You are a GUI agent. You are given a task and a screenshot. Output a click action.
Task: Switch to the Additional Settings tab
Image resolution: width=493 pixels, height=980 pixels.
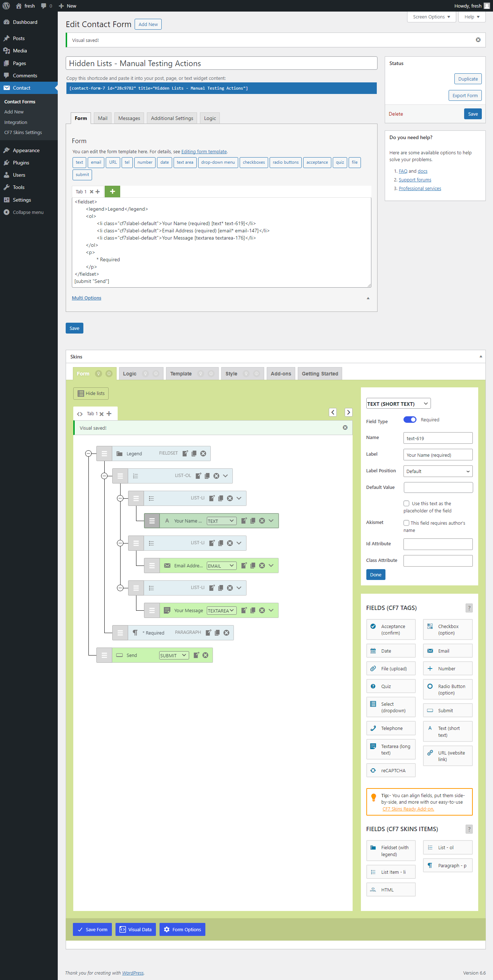pos(172,118)
